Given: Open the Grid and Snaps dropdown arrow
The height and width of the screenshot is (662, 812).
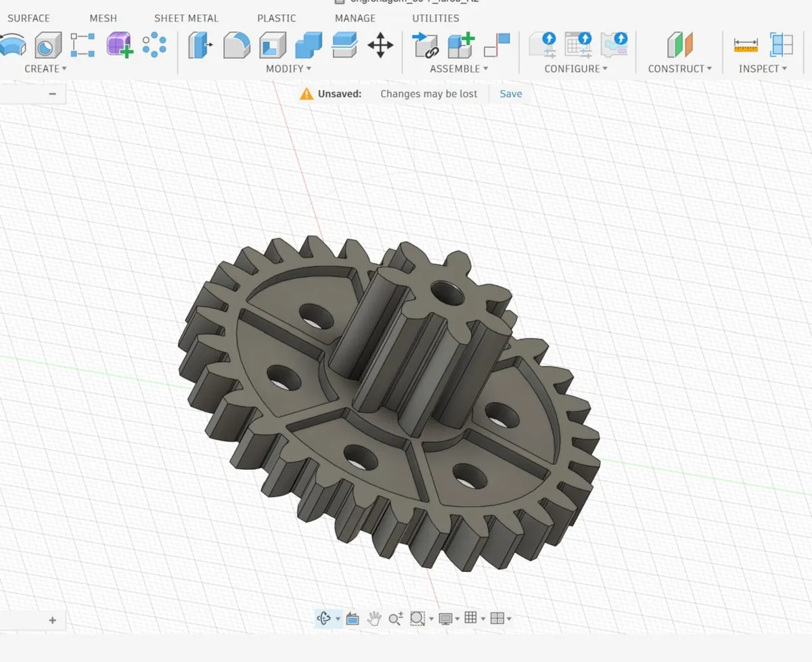Looking at the screenshot, I should [x=483, y=619].
